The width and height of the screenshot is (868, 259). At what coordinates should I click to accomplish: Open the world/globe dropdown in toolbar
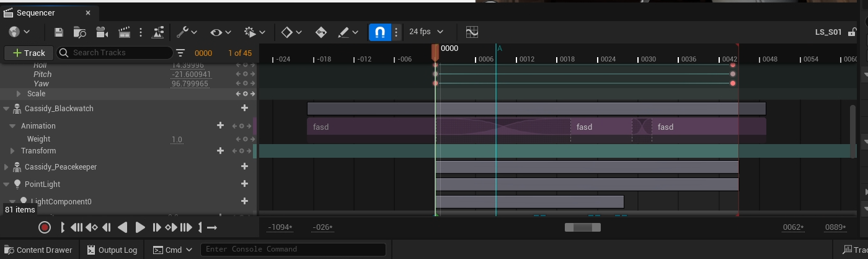pos(20,32)
